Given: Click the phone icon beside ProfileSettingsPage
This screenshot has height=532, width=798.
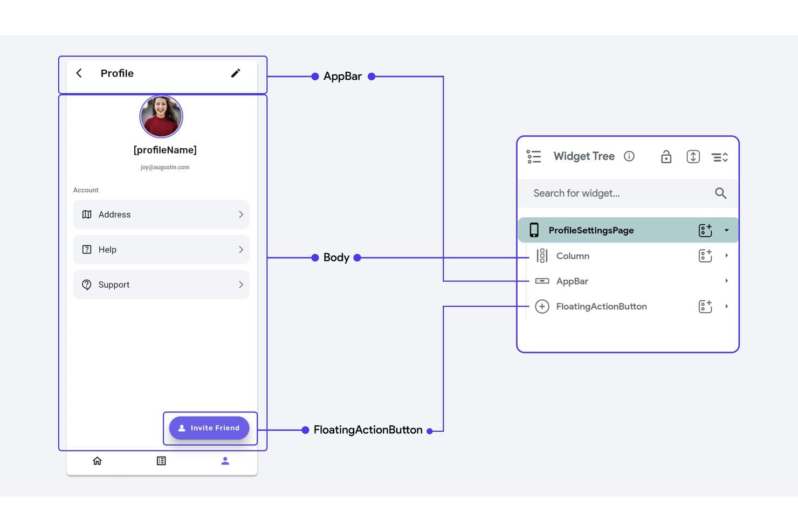Looking at the screenshot, I should point(534,230).
